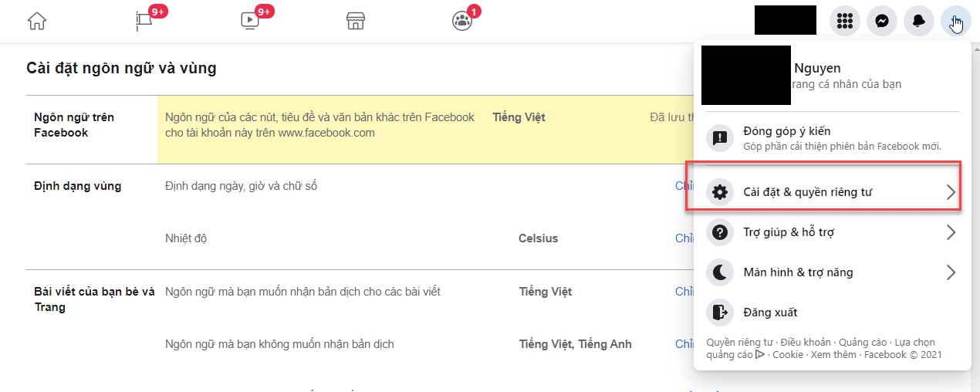Image resolution: width=980 pixels, height=392 pixels.
Task: Click gear icon for Cài đặt & quyền riêng tư
Action: (720, 192)
